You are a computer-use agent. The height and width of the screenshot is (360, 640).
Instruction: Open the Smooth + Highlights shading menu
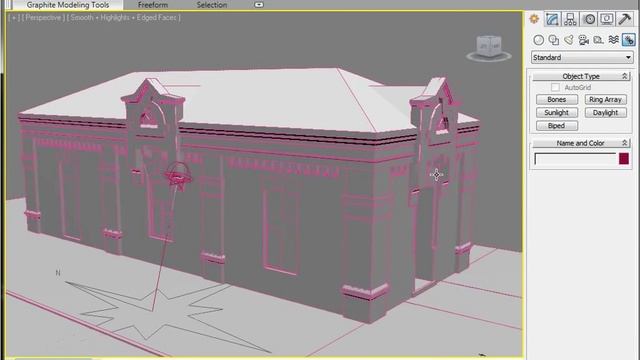point(124,18)
